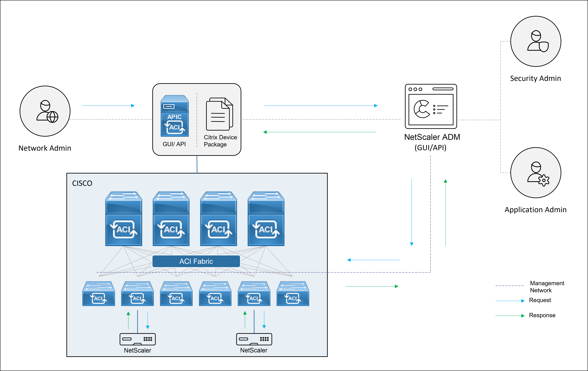Click the GUI/ API label text

pyautogui.click(x=174, y=144)
